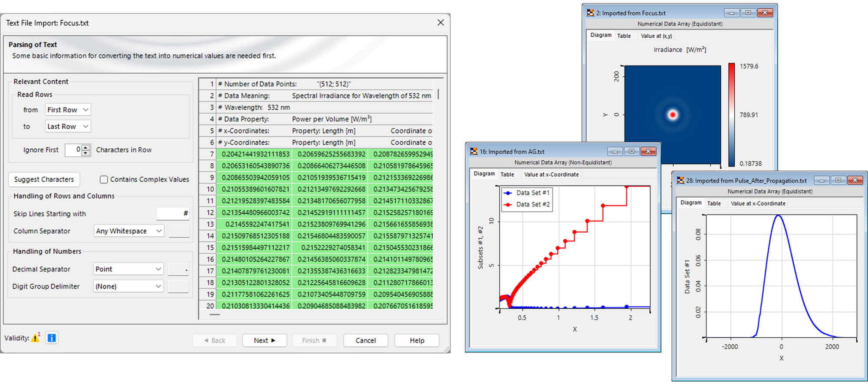
Task: Enable Contains Complex Values checkbox
Action: tap(104, 179)
